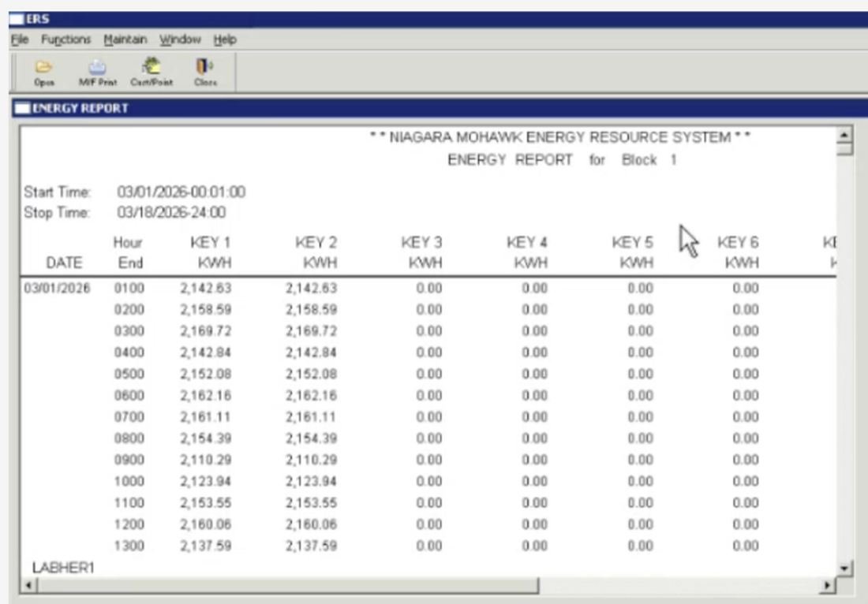This screenshot has width=868, height=604.
Task: Click the KEY 3 KWH column header
Action: point(422,253)
